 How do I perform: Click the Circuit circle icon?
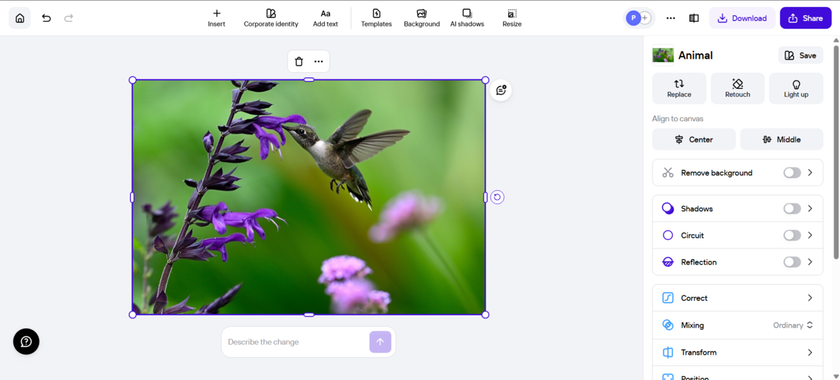coord(668,235)
